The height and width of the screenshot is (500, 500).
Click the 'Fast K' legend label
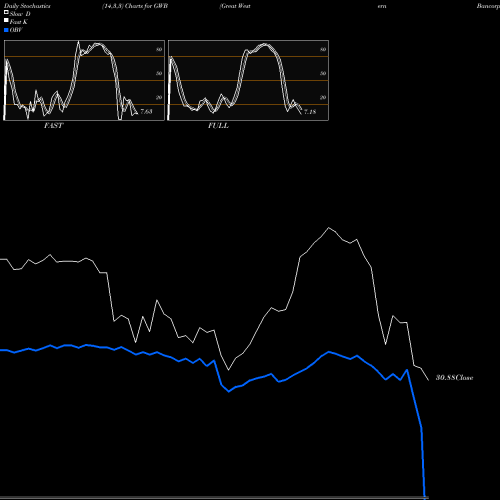coord(19,22)
